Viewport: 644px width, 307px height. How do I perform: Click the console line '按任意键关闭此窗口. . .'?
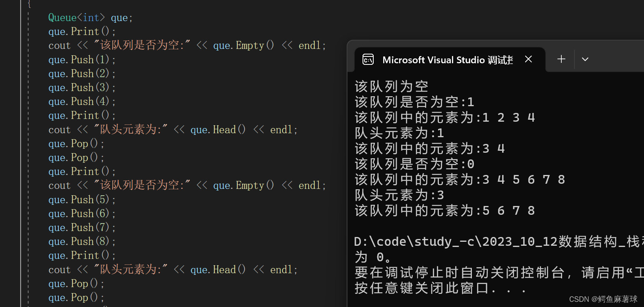(x=440, y=288)
